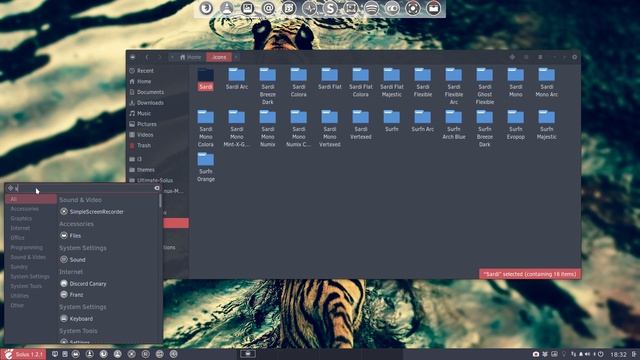Select the Sardi Colora folder
The image size is (640, 360).
299,82
